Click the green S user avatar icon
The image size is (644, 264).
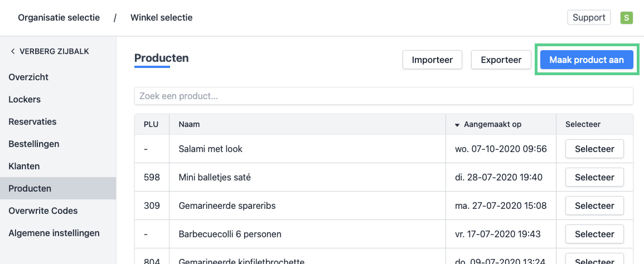626,18
